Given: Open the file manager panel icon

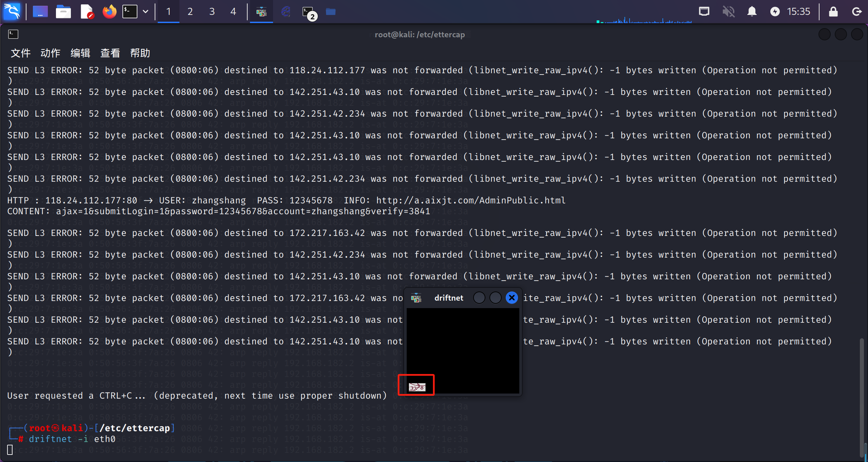Looking at the screenshot, I should tap(63, 12).
